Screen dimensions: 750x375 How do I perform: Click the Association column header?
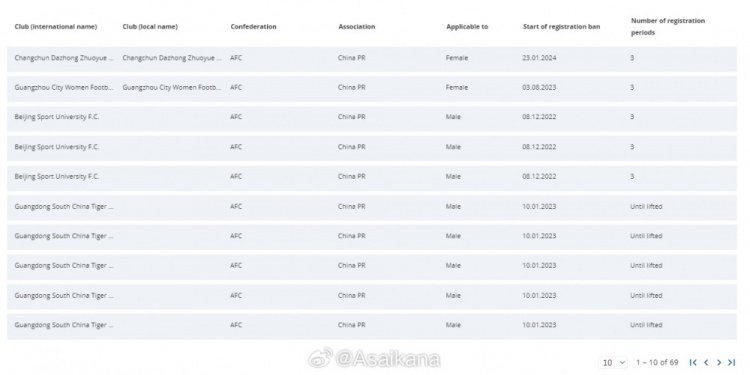click(x=356, y=27)
